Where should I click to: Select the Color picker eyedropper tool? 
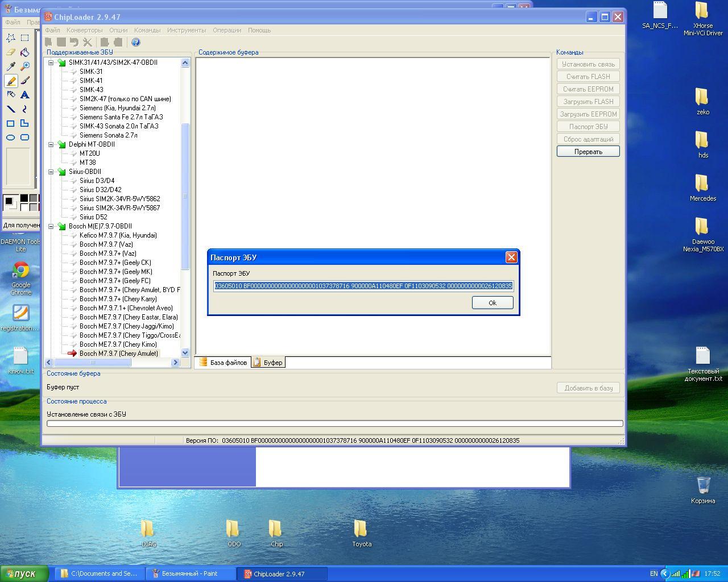click(10, 66)
